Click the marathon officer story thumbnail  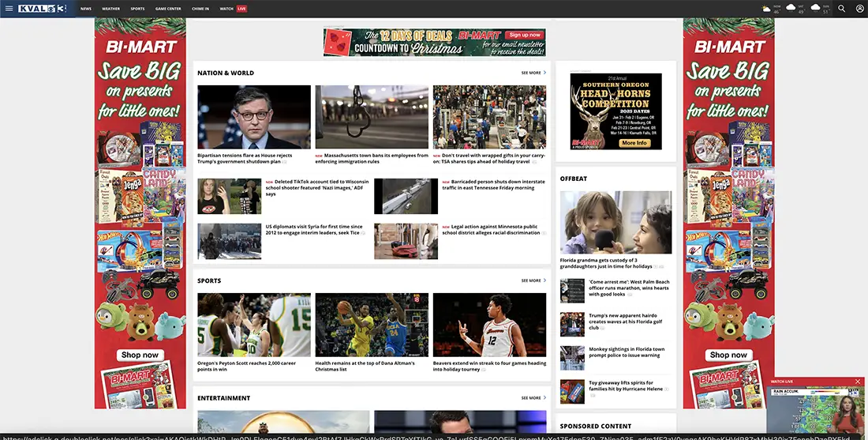tap(572, 291)
